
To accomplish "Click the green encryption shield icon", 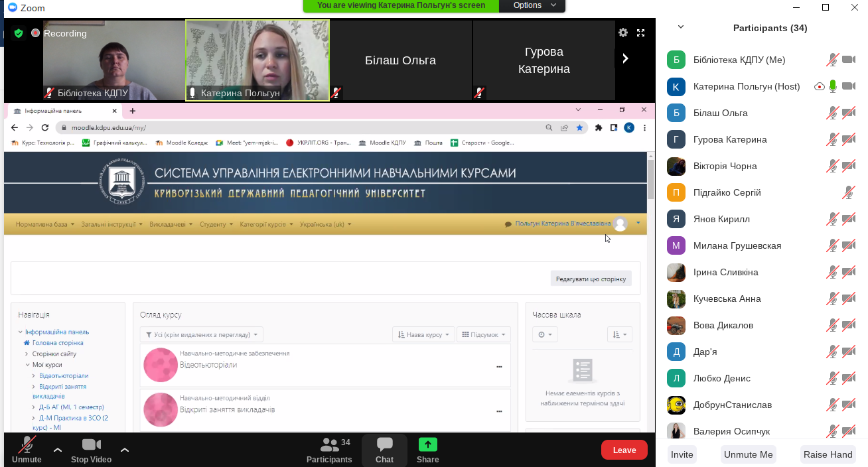I will 19,33.
